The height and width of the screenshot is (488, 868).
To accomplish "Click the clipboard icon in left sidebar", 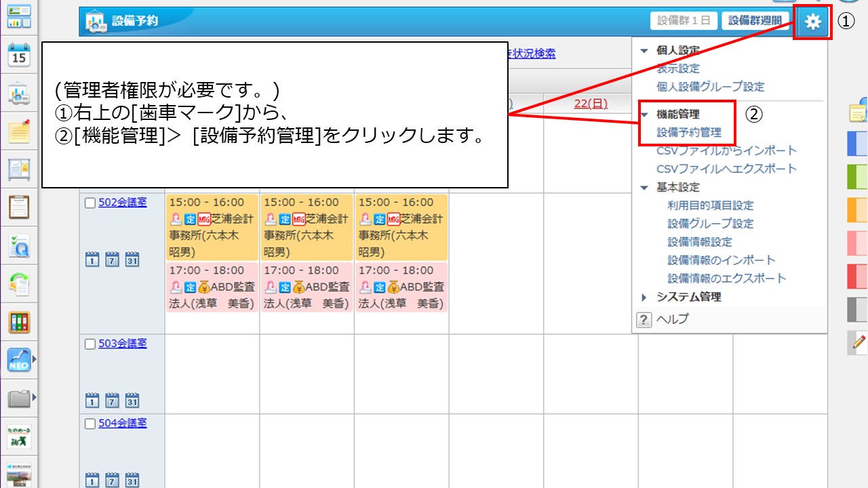I will (19, 207).
